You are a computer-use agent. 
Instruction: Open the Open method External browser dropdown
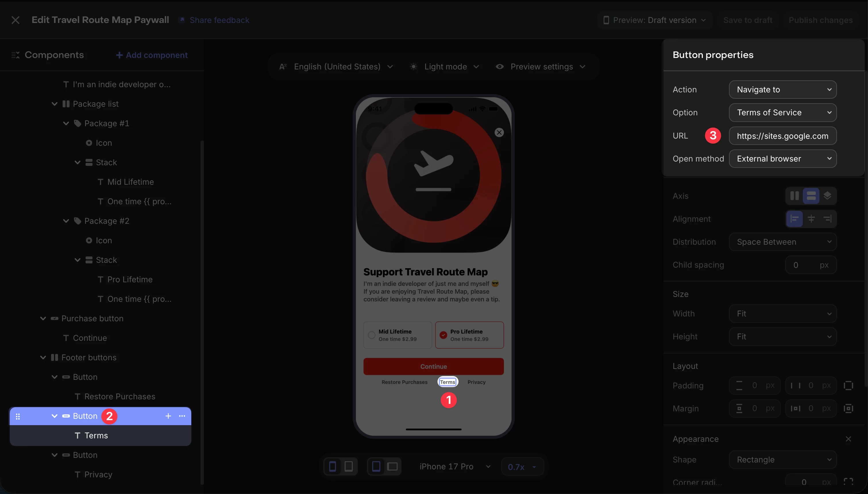pos(782,159)
